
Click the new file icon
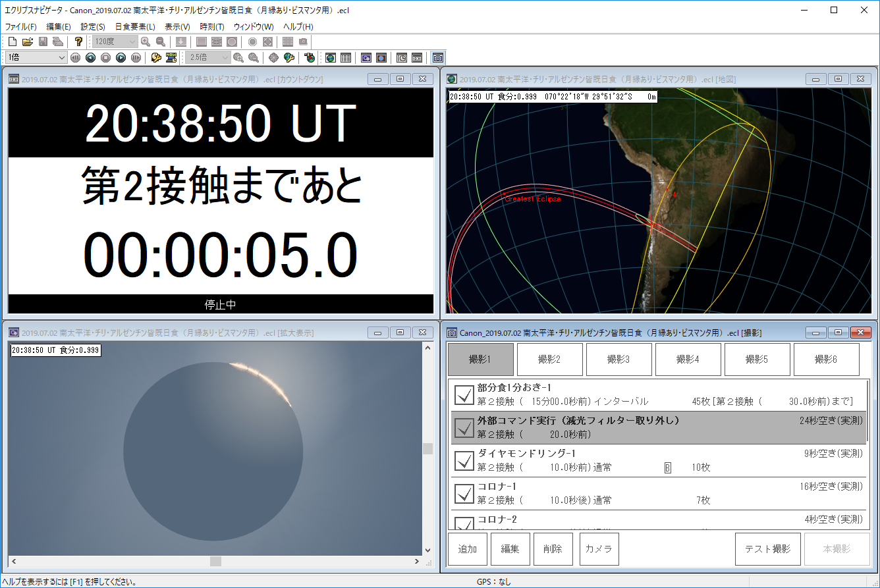[12, 41]
